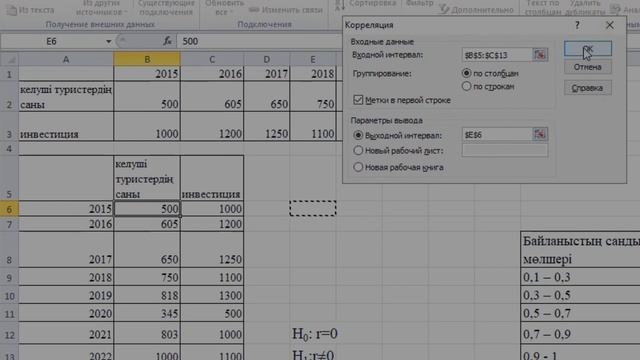Click Изменить связи command
640x360 pixels.
tap(285, 10)
